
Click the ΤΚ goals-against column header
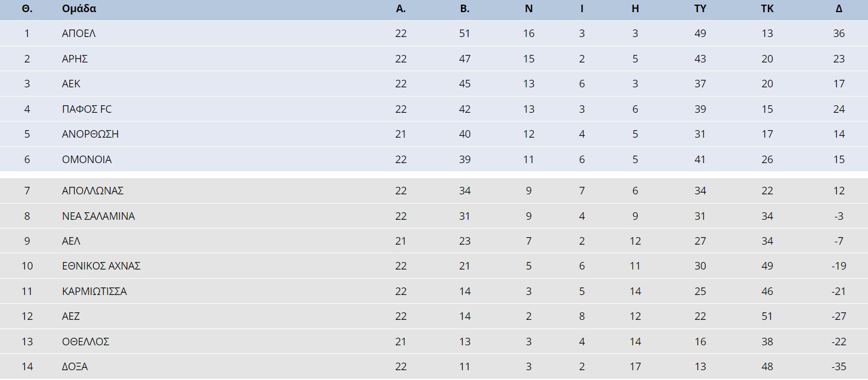[767, 9]
